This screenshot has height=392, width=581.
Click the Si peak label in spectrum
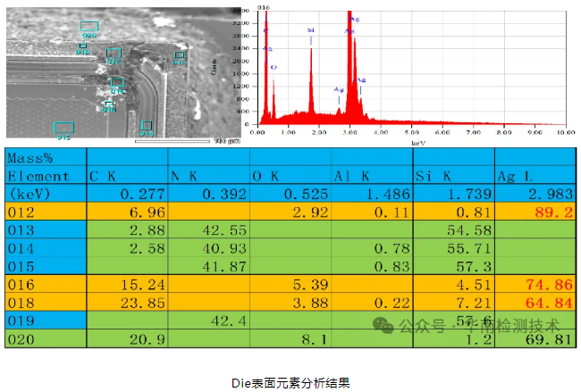[x=311, y=30]
